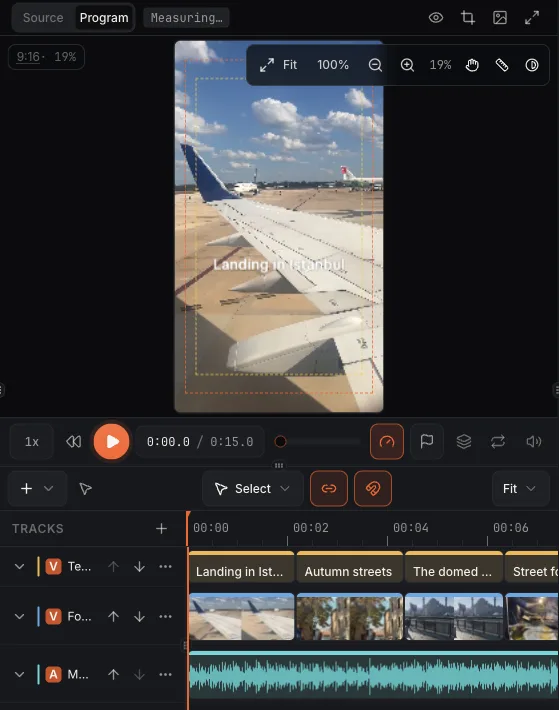Click the image snapshot icon
559x710 pixels.
click(500, 18)
